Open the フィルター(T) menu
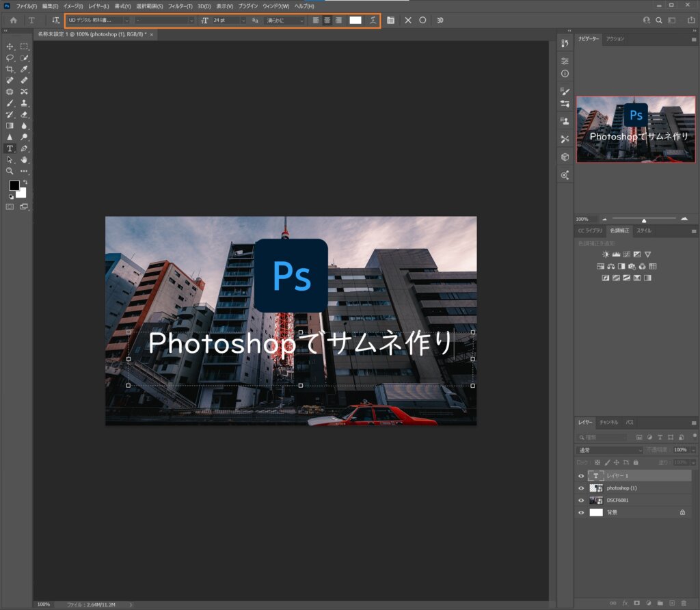 pos(180,6)
